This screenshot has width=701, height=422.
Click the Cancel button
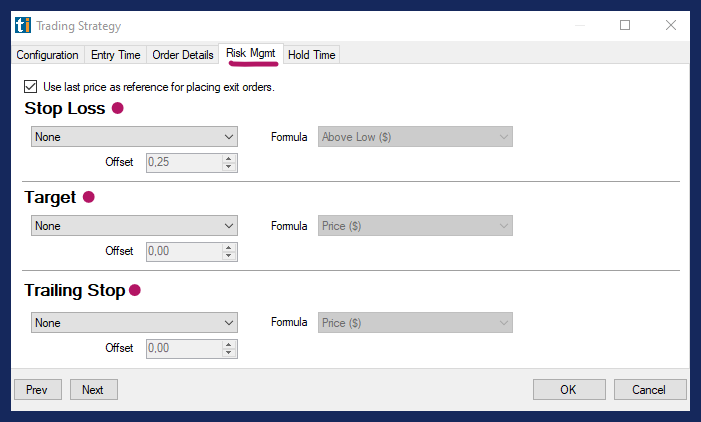tap(650, 390)
